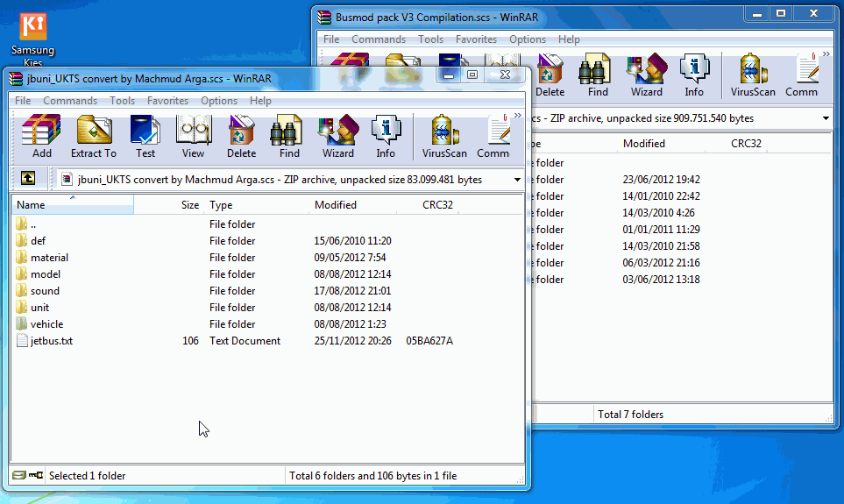The width and height of the screenshot is (844, 504).
Task: Open Commands menu in jbuni_UKTS window
Action: (x=70, y=101)
